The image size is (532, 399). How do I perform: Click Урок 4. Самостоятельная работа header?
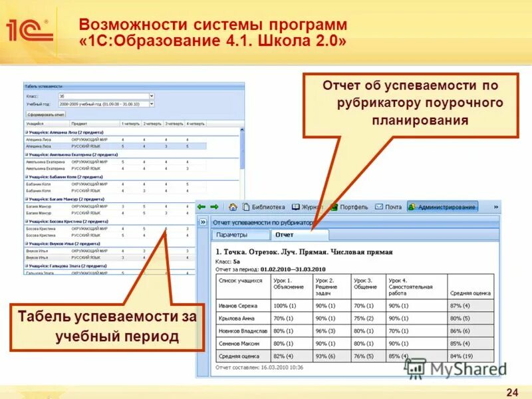point(417,287)
